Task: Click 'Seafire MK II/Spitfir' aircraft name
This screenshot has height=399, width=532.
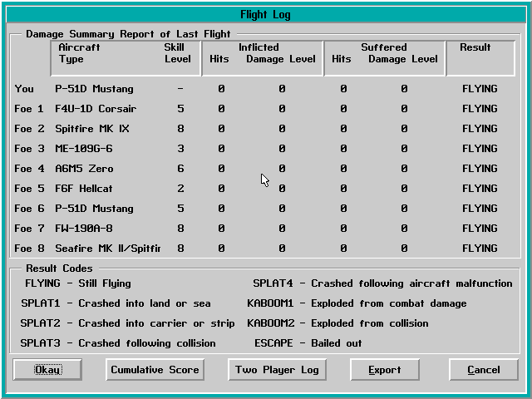Action: (108, 249)
